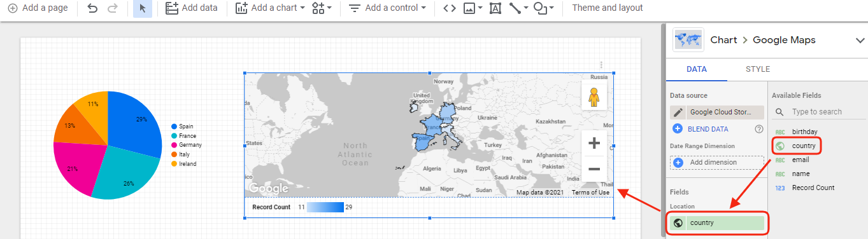Edit the data source pencil icon

point(678,113)
